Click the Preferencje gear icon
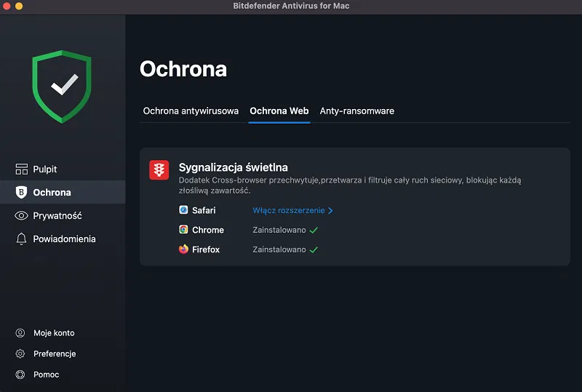Image resolution: width=582 pixels, height=392 pixels. (20, 353)
